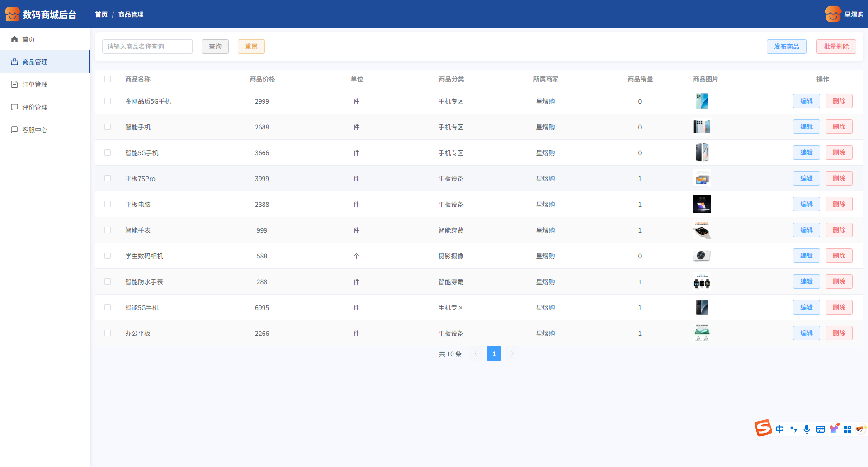Check the box for 金刚品质5G手机 row
This screenshot has height=467, width=868.
(108, 101)
